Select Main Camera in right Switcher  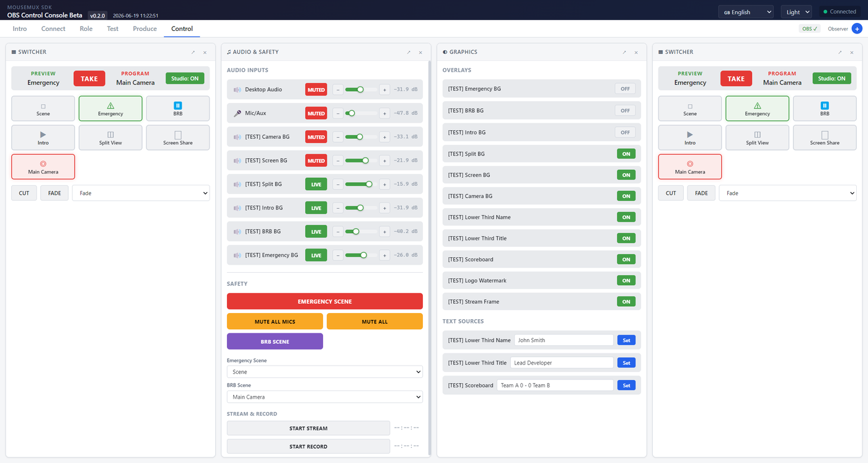point(690,167)
